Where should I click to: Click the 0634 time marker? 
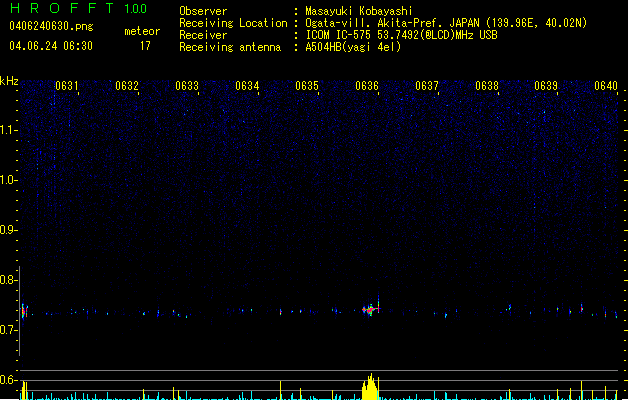pos(247,86)
